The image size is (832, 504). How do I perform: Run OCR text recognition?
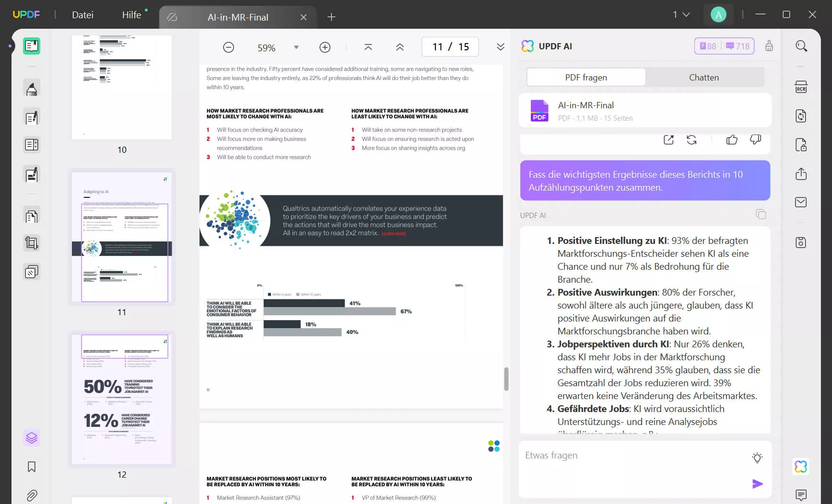(x=801, y=87)
